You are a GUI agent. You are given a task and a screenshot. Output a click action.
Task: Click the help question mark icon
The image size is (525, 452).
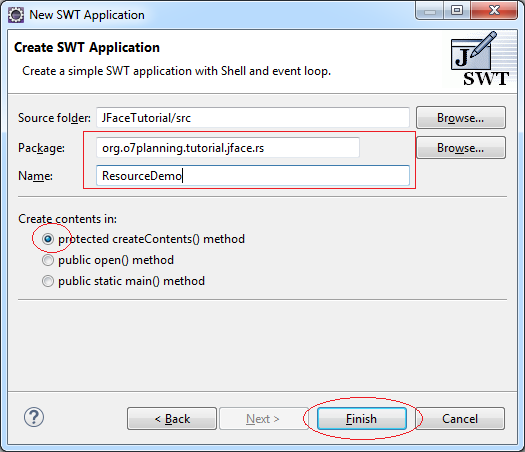34,418
